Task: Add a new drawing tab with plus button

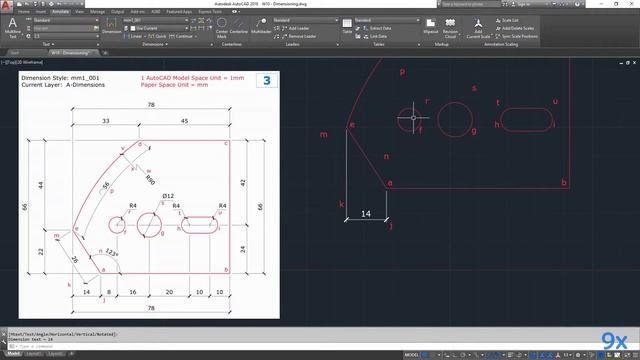Action: point(105,53)
